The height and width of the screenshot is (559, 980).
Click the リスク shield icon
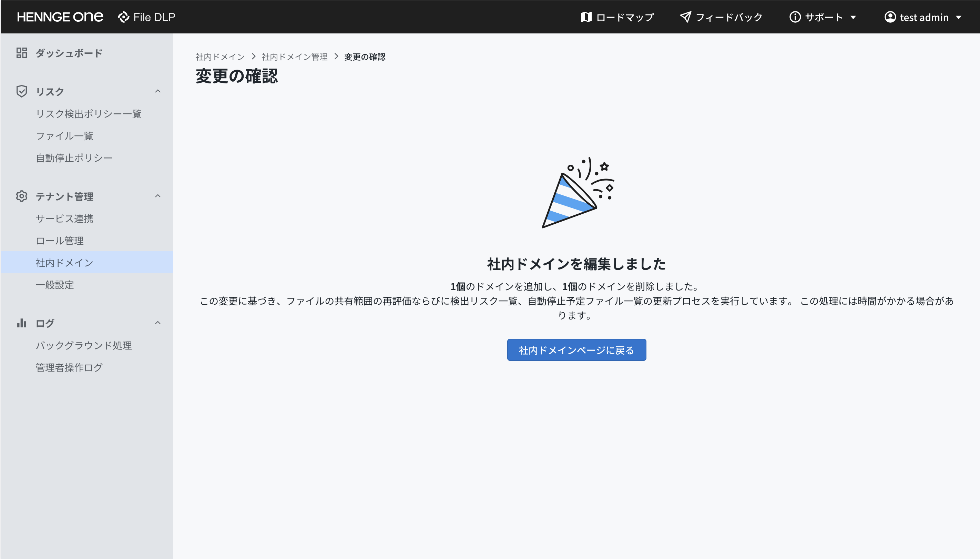22,91
